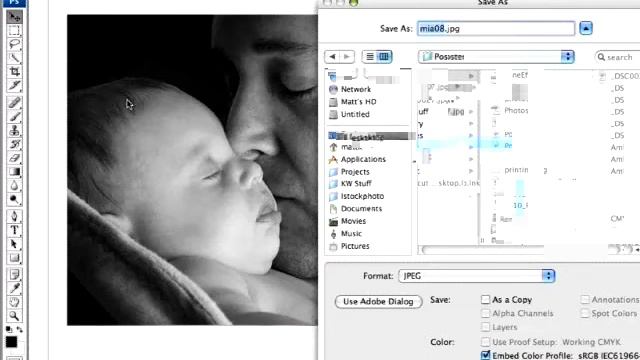Select the Gradient tool

(x=14, y=172)
